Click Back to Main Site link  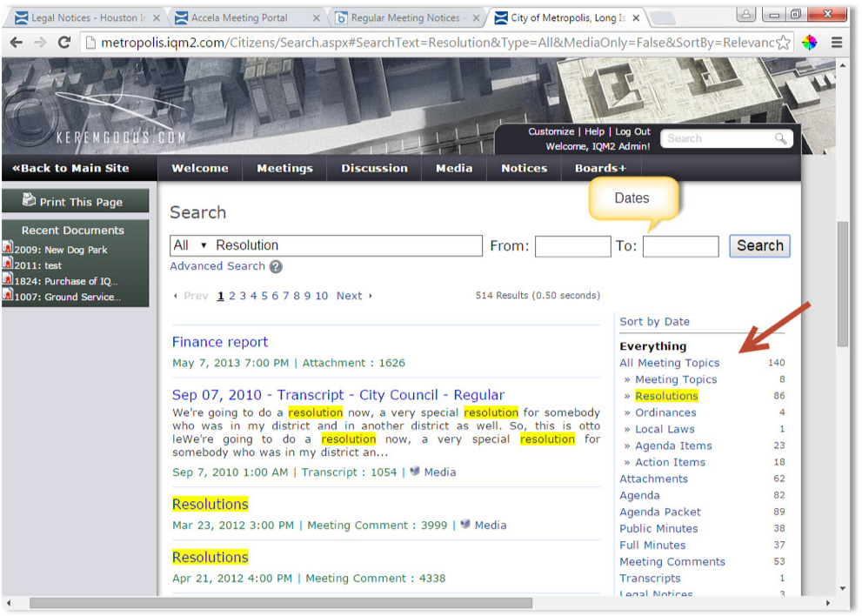pyautogui.click(x=71, y=168)
